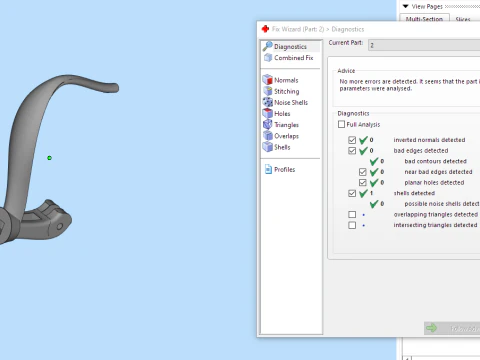This screenshot has height=360, width=480.
Task: Open the Normals fix page icon
Action: click(x=267, y=80)
